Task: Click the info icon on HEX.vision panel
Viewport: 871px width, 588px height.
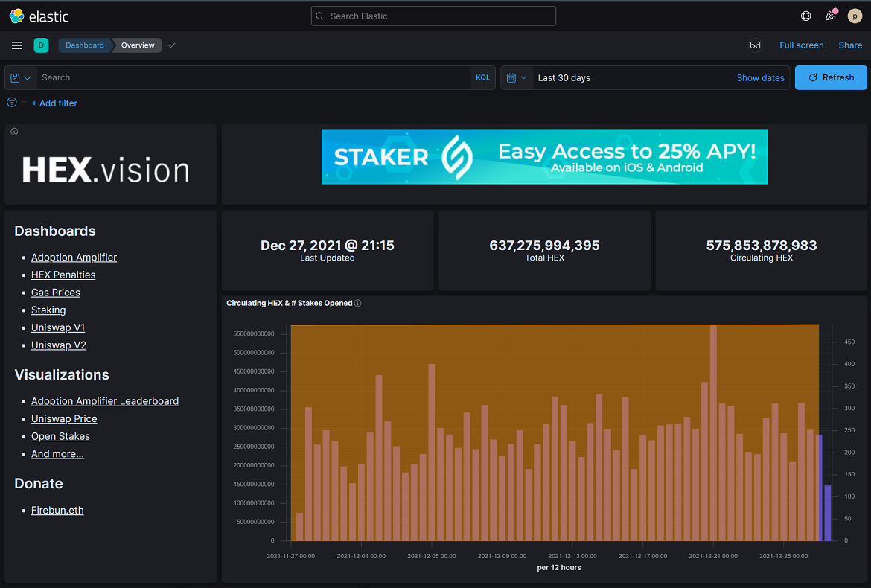Action: (x=14, y=132)
